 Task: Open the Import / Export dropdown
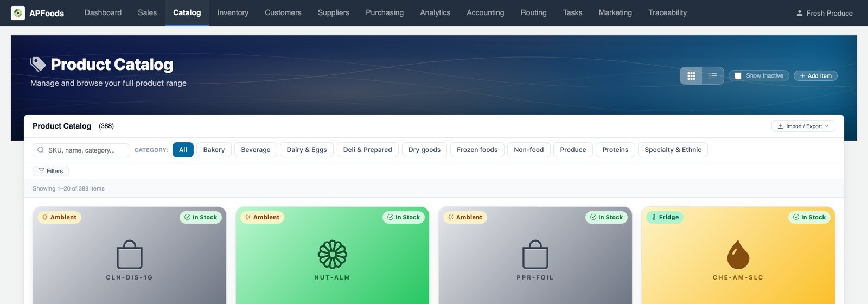[x=803, y=126]
